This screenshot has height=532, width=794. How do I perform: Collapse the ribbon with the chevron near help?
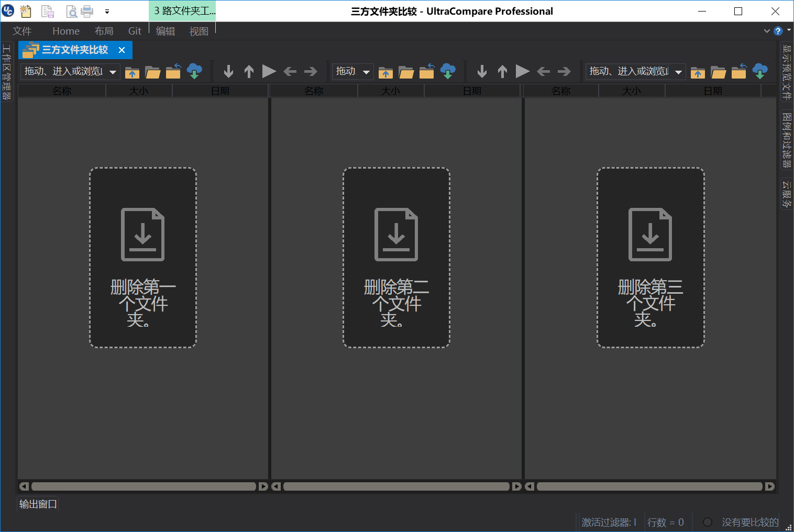click(x=767, y=31)
